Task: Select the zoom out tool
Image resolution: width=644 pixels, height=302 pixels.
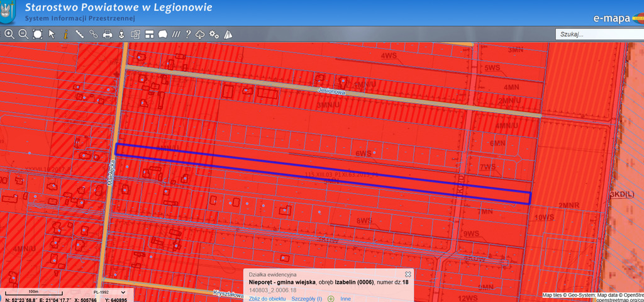Action: coord(23,35)
